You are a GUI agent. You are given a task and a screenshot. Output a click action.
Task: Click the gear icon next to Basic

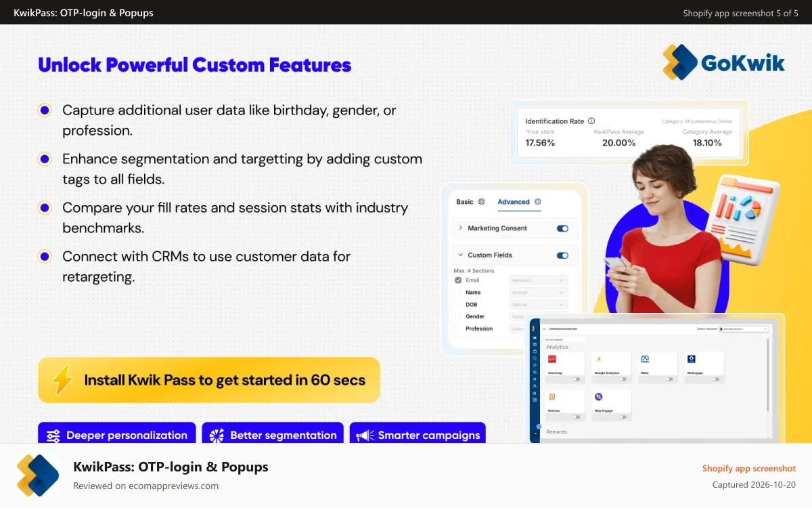482,202
